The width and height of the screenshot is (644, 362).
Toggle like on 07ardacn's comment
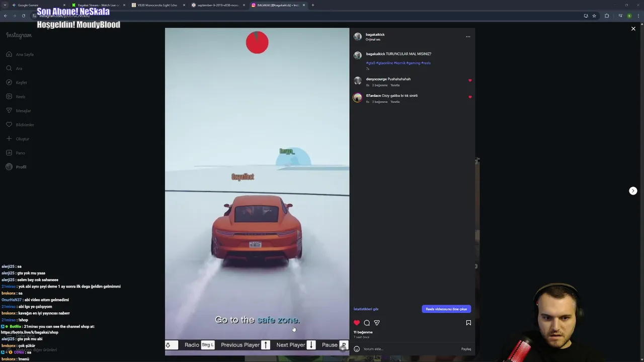pyautogui.click(x=470, y=97)
